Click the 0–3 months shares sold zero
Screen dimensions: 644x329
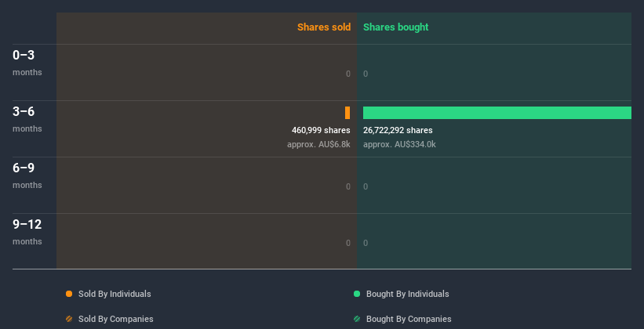(348, 74)
